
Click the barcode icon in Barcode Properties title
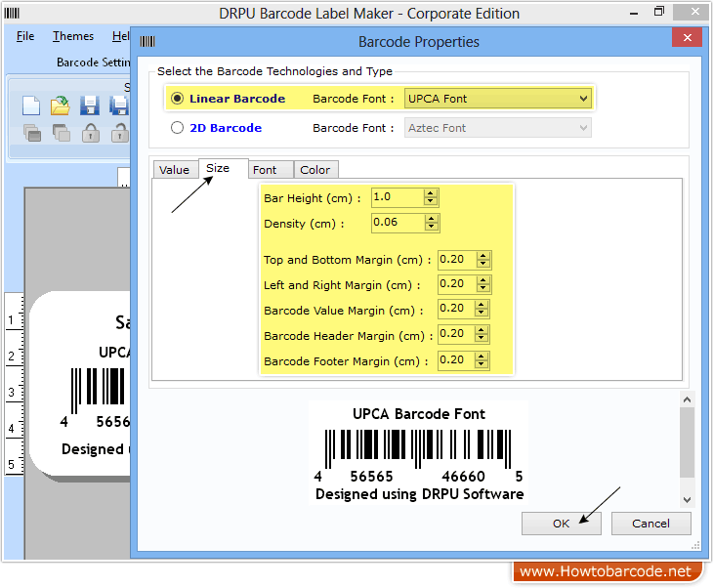(147, 42)
